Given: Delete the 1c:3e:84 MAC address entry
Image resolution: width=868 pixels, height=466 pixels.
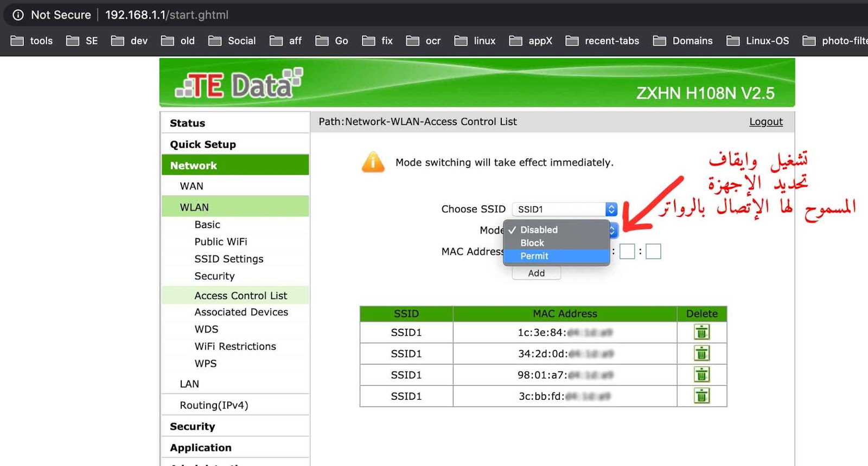Looking at the screenshot, I should pos(701,332).
